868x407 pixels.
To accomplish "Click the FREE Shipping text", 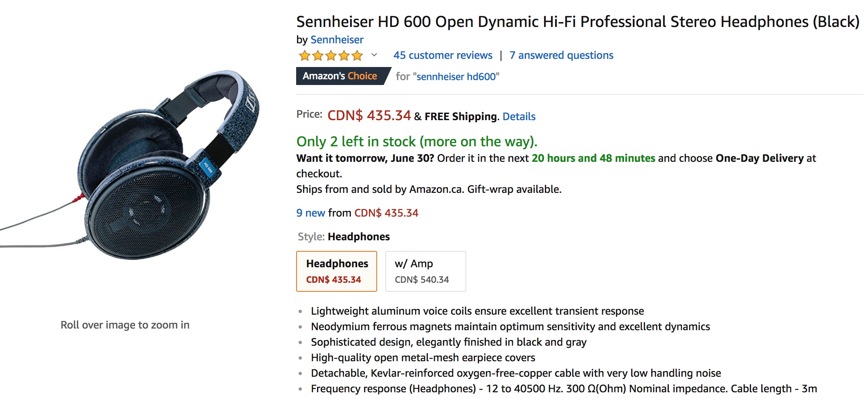I will pyautogui.click(x=461, y=117).
